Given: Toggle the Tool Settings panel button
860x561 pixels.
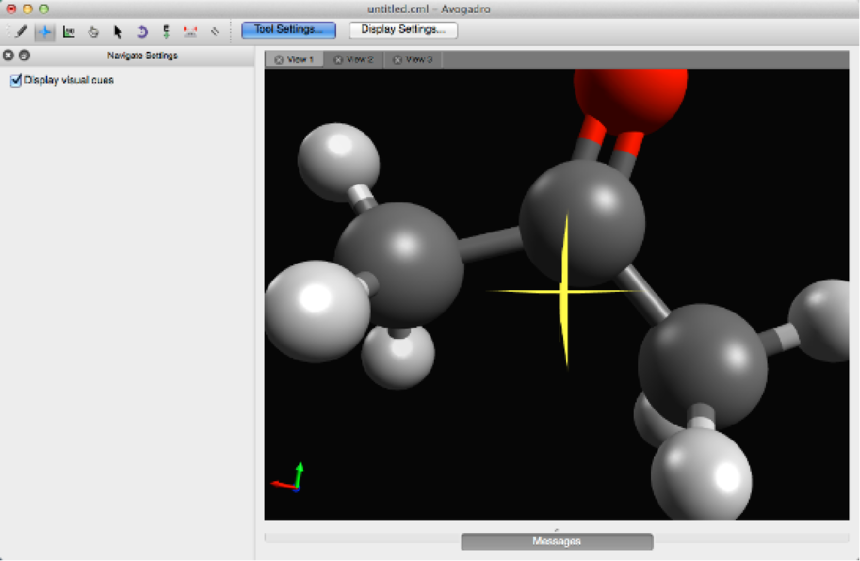Looking at the screenshot, I should [288, 30].
